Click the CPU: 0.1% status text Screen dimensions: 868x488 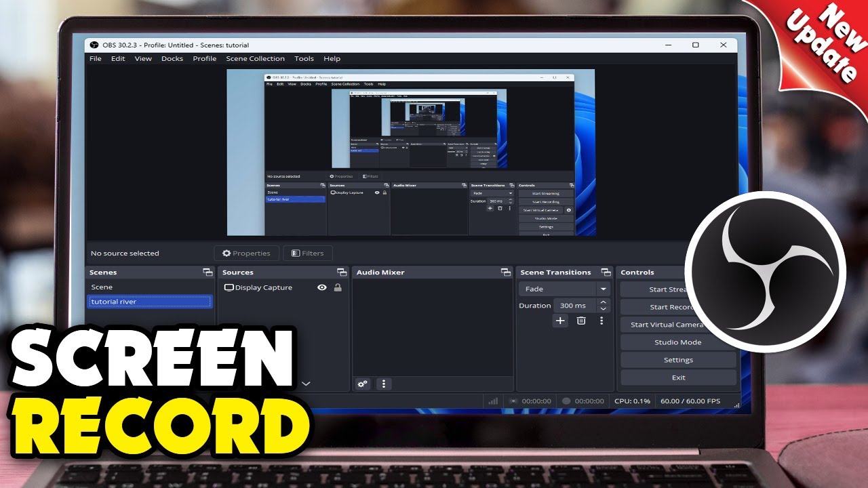coord(632,401)
